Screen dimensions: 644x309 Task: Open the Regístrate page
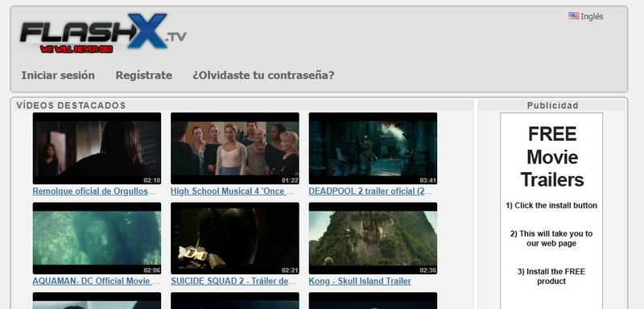pyautogui.click(x=144, y=76)
